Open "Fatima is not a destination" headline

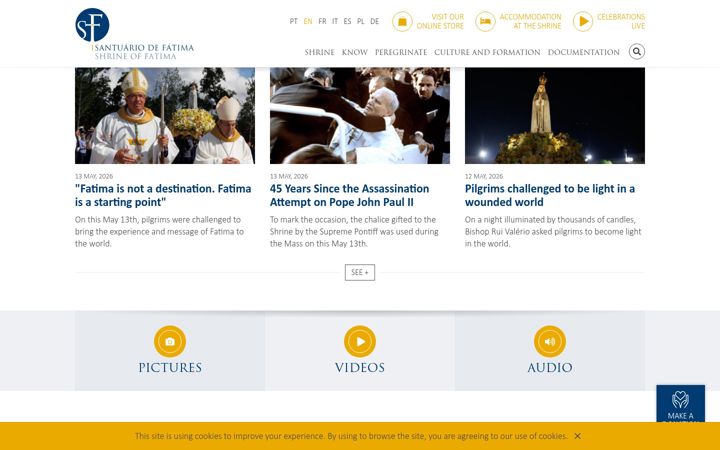pyautogui.click(x=163, y=195)
